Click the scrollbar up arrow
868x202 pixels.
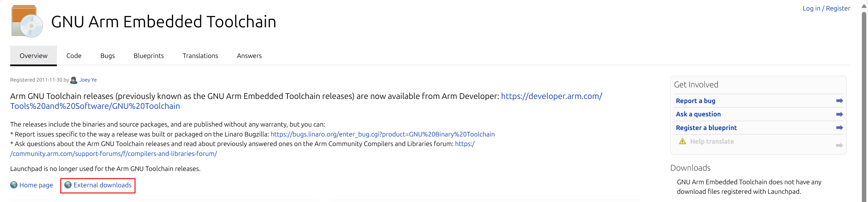click(x=864, y=6)
